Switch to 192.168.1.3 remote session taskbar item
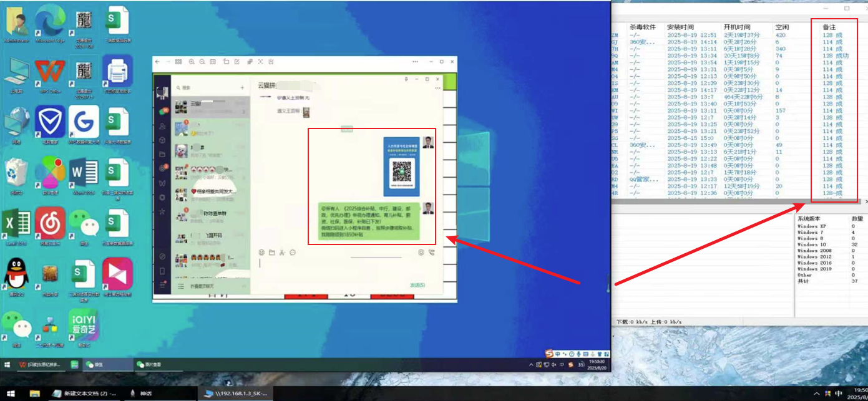The width and height of the screenshot is (868, 401). coord(235,394)
